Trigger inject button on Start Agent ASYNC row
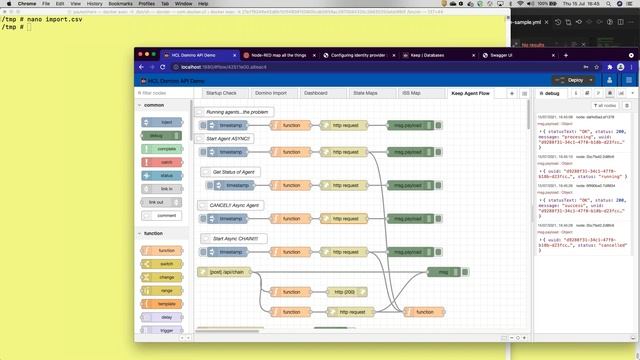Screen dimensions: 640x360 point(203,152)
